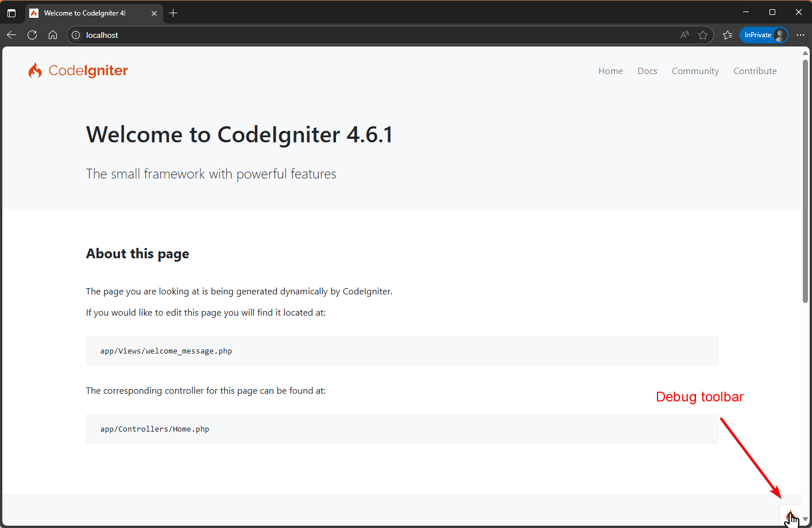Open the InPrivate profile button
The image size is (812, 528).
point(764,35)
